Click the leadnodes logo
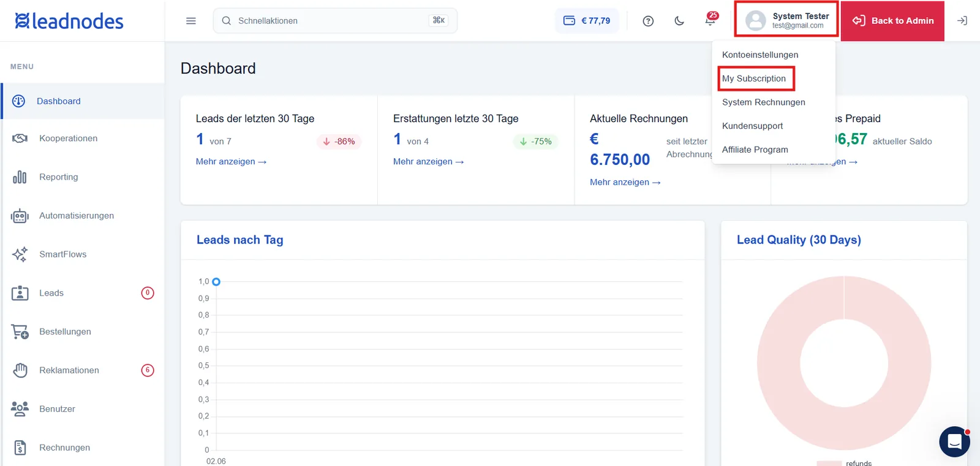This screenshot has height=466, width=980. click(69, 21)
